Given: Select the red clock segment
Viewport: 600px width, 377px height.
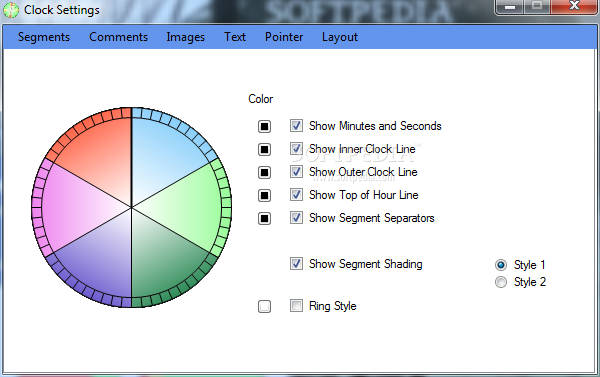Looking at the screenshot, I should (x=99, y=153).
